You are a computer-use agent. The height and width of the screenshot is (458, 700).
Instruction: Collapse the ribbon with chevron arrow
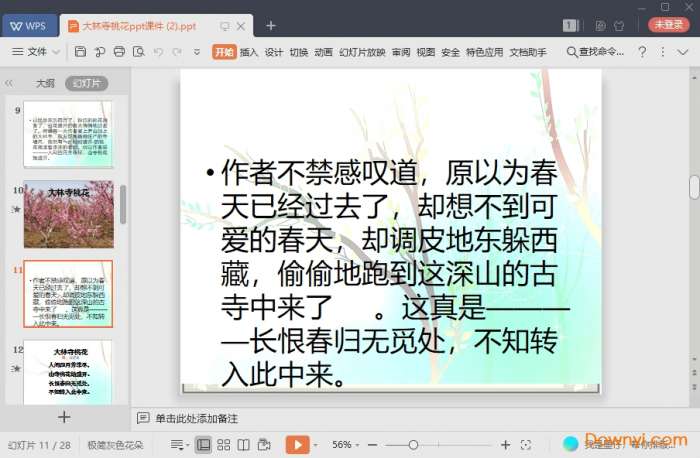(x=683, y=52)
